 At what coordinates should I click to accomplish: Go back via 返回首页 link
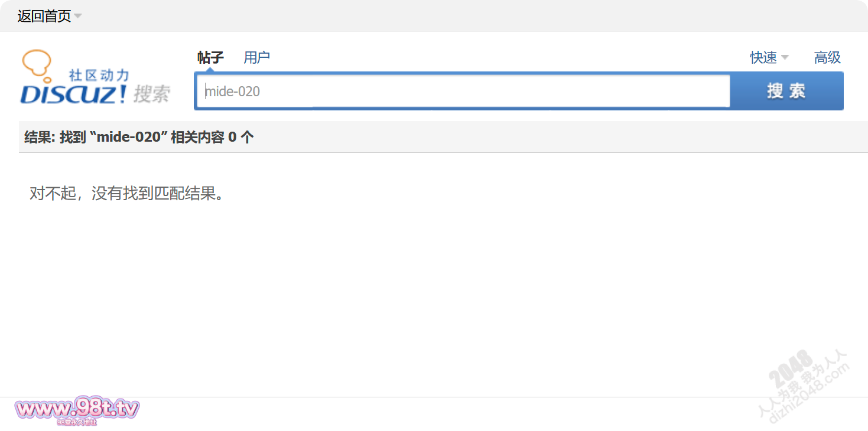44,17
